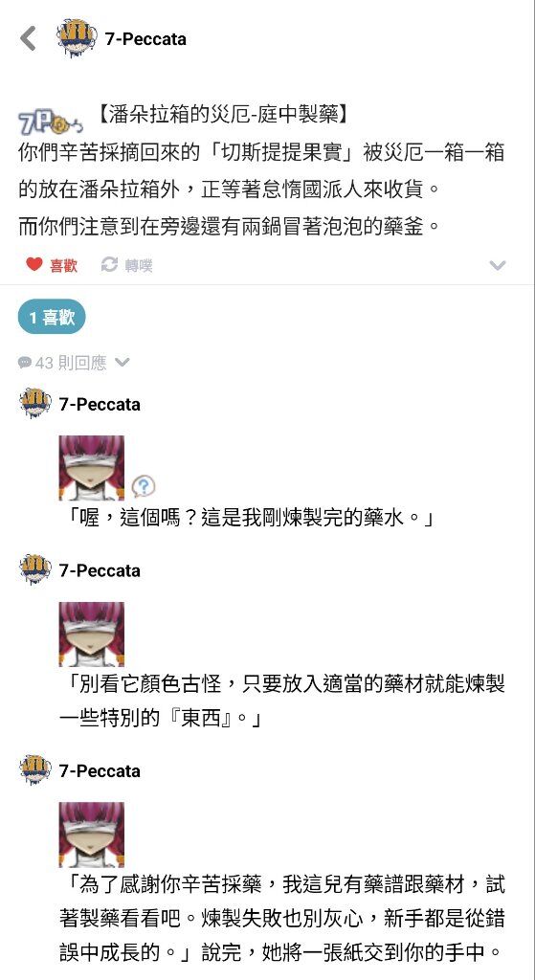
Task: Select the 43 則回應 response count
Action: pos(71,363)
